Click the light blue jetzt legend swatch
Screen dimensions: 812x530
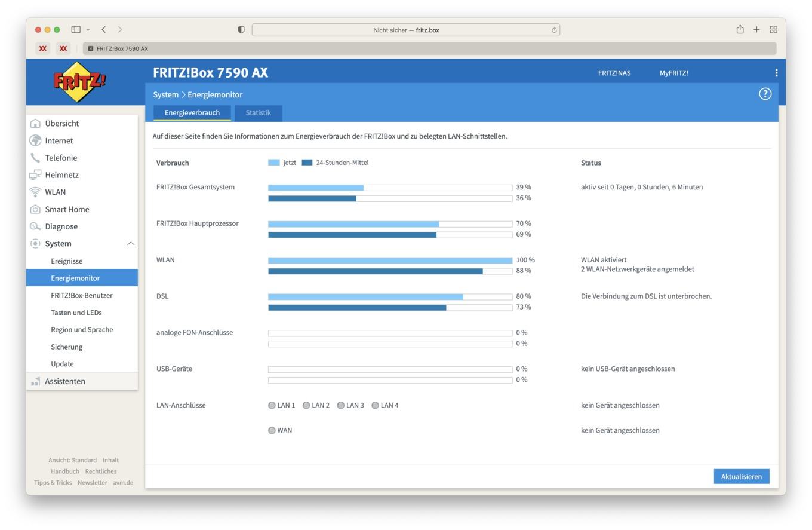274,163
